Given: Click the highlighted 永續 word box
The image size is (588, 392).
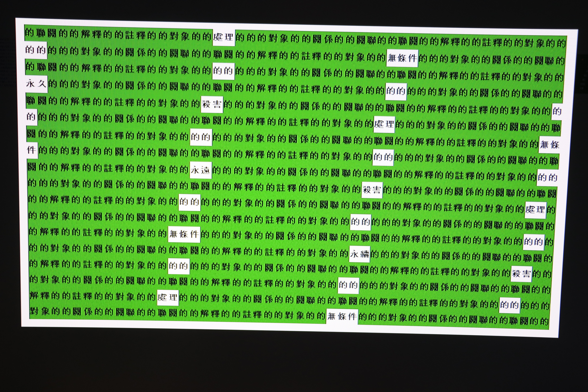Looking at the screenshot, I should point(359,254).
